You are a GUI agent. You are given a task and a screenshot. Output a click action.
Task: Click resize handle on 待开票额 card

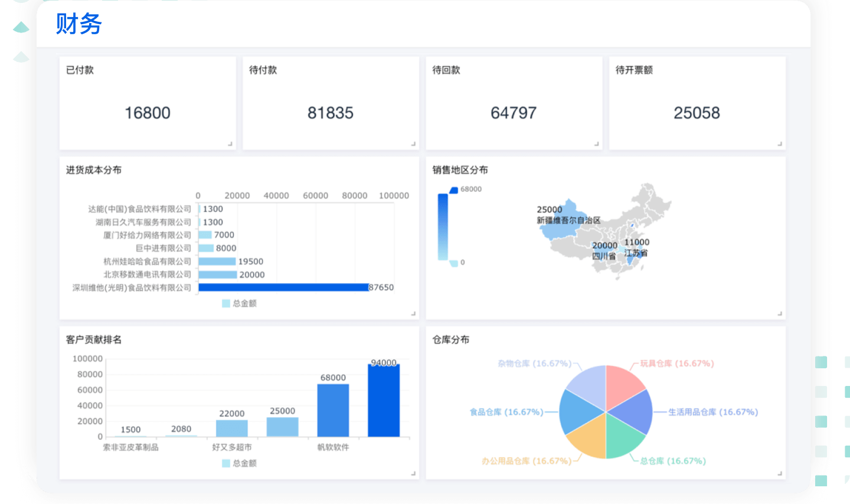click(x=780, y=144)
